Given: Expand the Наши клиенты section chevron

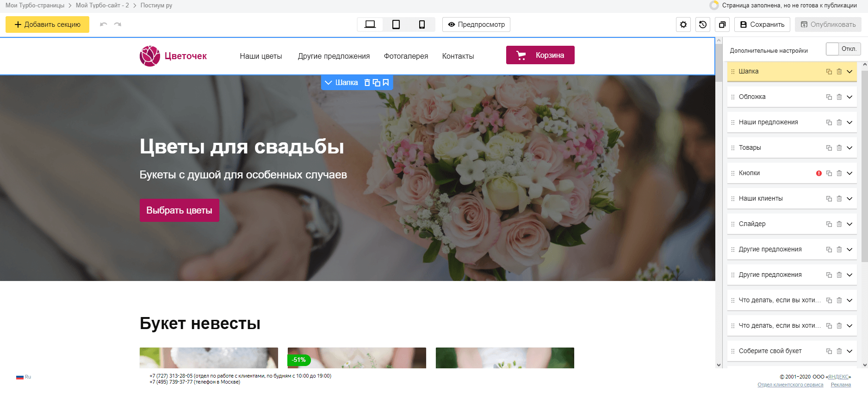Looking at the screenshot, I should (849, 199).
